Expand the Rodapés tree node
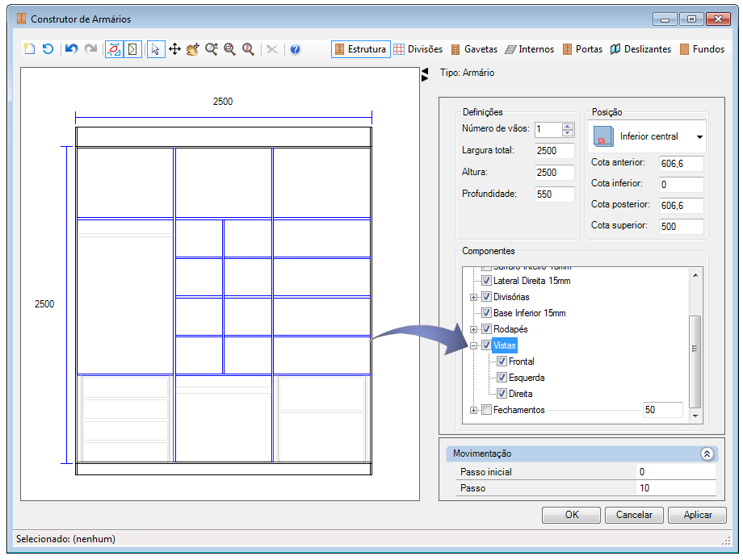Screen dimensions: 743x560 (x=473, y=329)
